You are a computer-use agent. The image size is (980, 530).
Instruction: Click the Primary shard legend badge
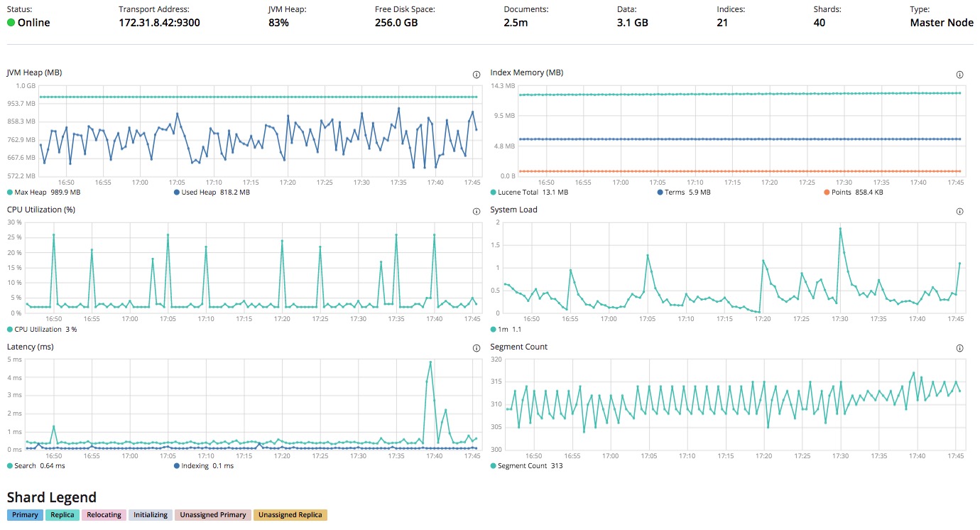tap(25, 515)
